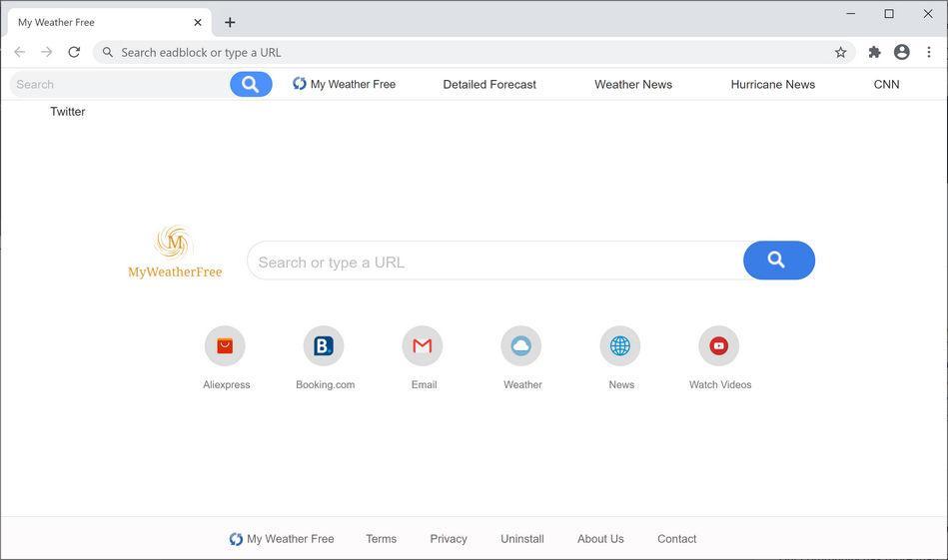Screen dimensions: 948x560
Task: Open the Detailed Forecast link
Action: tap(489, 85)
